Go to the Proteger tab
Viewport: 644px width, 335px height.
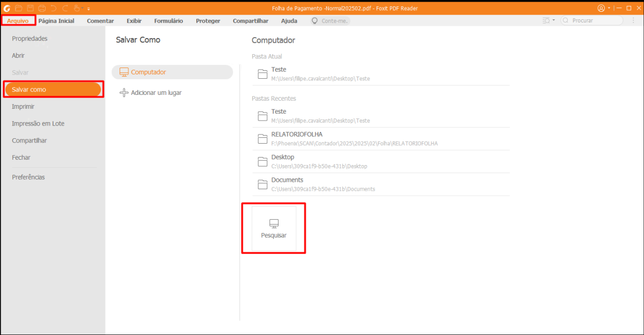(208, 21)
